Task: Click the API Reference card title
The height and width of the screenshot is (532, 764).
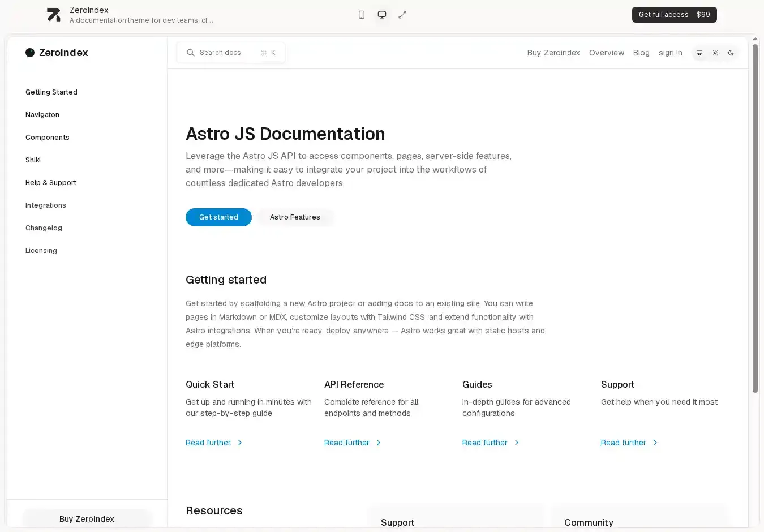Action: (354, 384)
